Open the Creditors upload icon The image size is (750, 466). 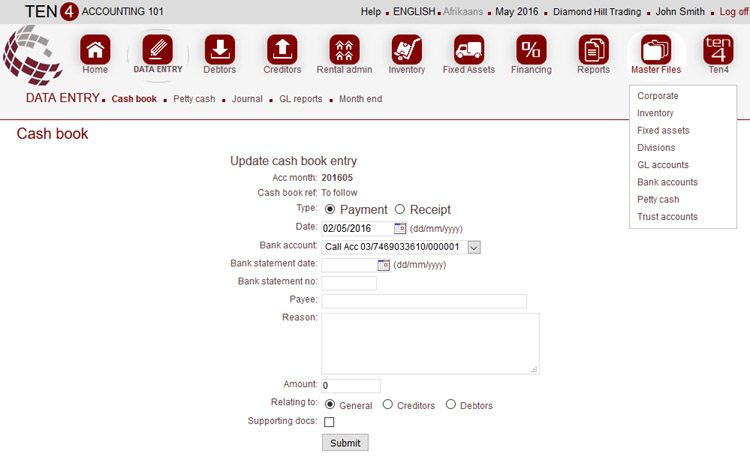coord(282,49)
